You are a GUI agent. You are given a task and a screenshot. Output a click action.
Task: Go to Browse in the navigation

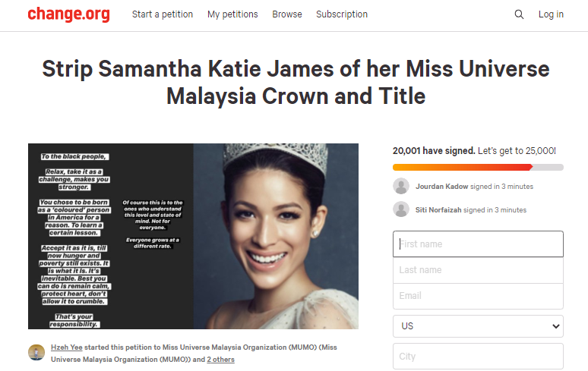(287, 14)
